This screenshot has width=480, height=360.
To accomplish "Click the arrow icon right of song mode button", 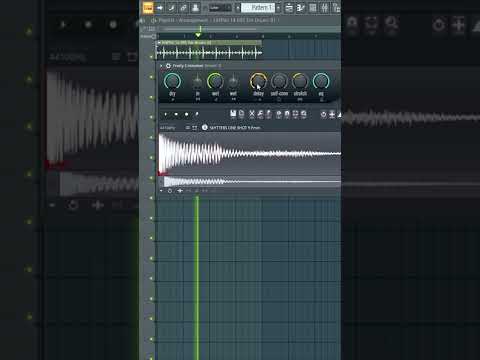I will click(x=160, y=8).
